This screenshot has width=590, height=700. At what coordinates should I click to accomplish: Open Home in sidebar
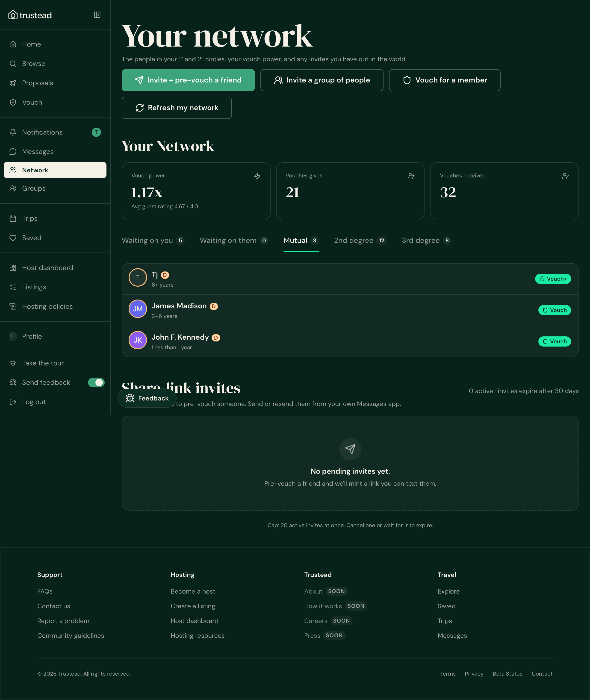pos(55,44)
